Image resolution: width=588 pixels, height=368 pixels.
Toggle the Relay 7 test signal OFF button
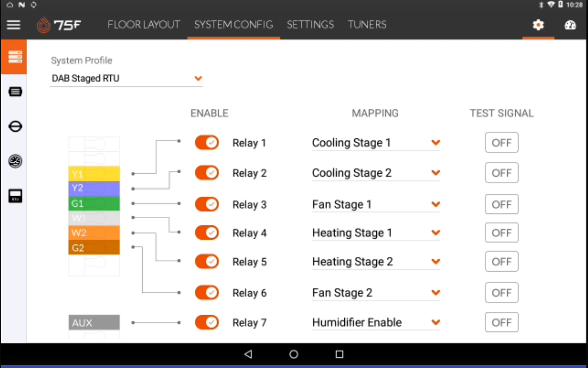[x=501, y=322]
